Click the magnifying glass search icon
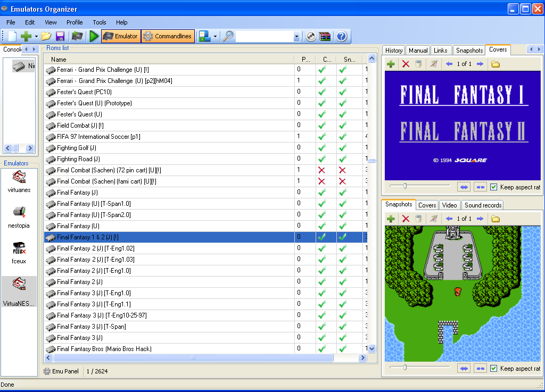The width and height of the screenshot is (545, 392). point(228,36)
